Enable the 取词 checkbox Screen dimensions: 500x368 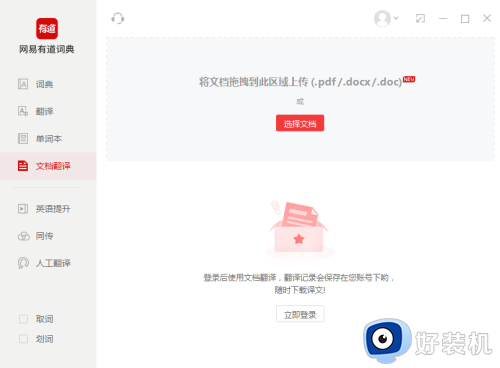23,319
